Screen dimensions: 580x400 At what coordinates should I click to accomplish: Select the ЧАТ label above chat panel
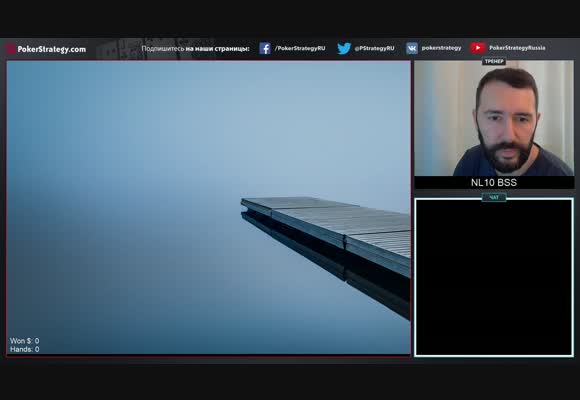(x=494, y=198)
